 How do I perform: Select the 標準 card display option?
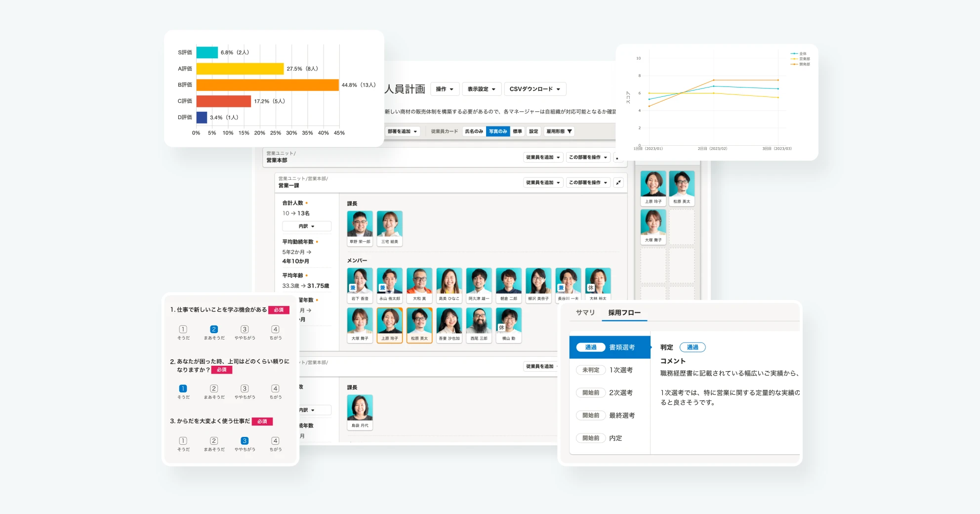[517, 131]
